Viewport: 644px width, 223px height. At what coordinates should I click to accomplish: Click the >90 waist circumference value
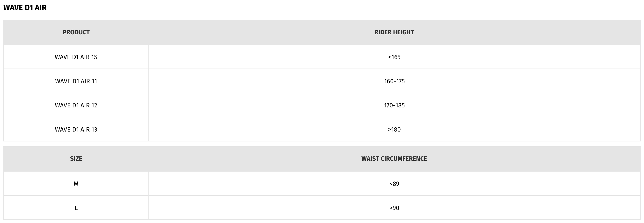click(x=394, y=208)
